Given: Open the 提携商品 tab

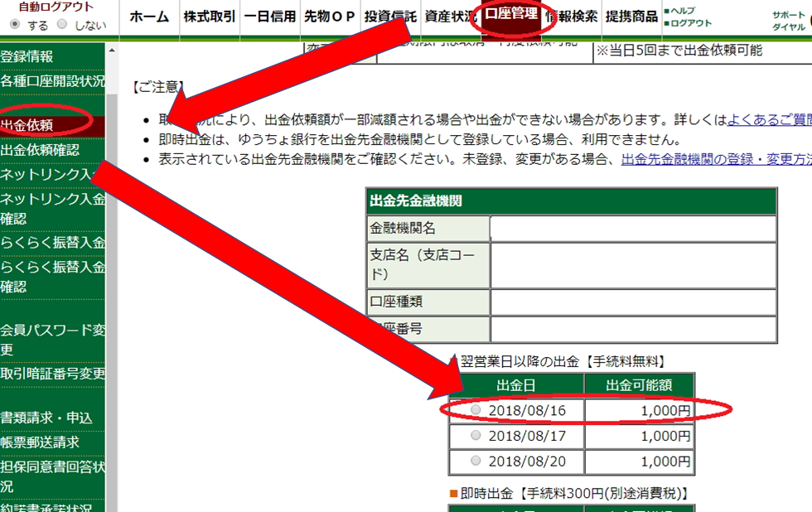Looking at the screenshot, I should point(631,17).
